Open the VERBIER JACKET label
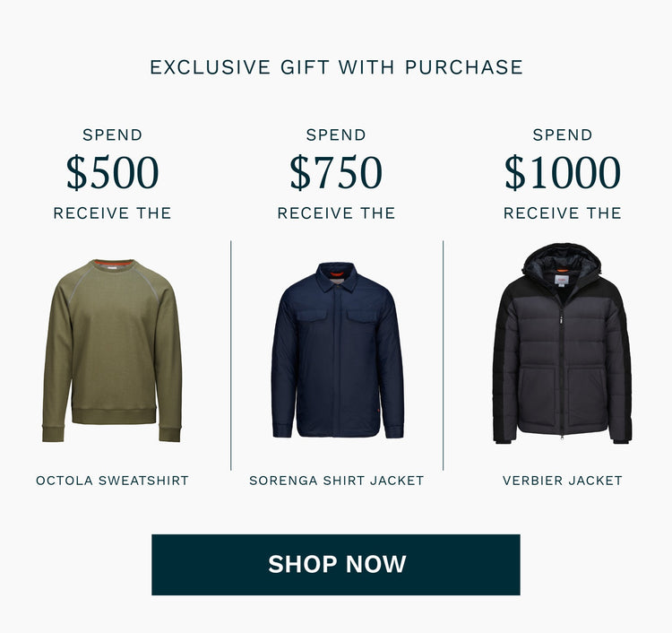Screen dimensions: 672x633 coord(563,481)
